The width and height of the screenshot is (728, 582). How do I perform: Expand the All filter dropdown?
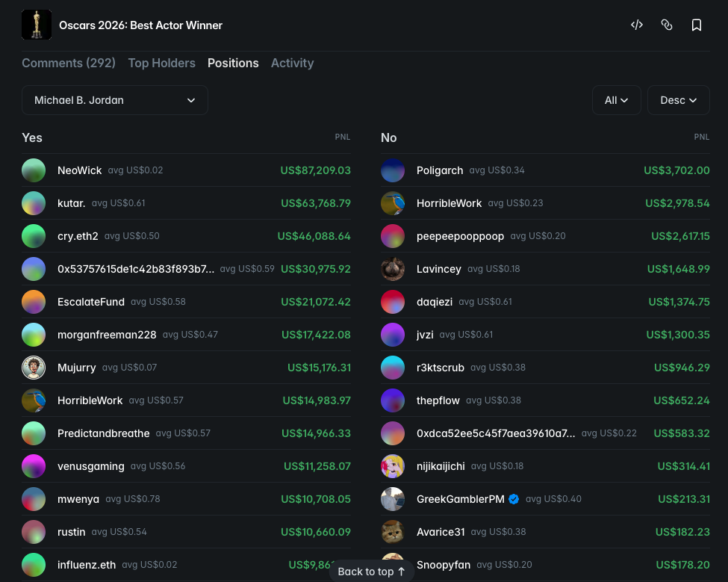coord(616,100)
